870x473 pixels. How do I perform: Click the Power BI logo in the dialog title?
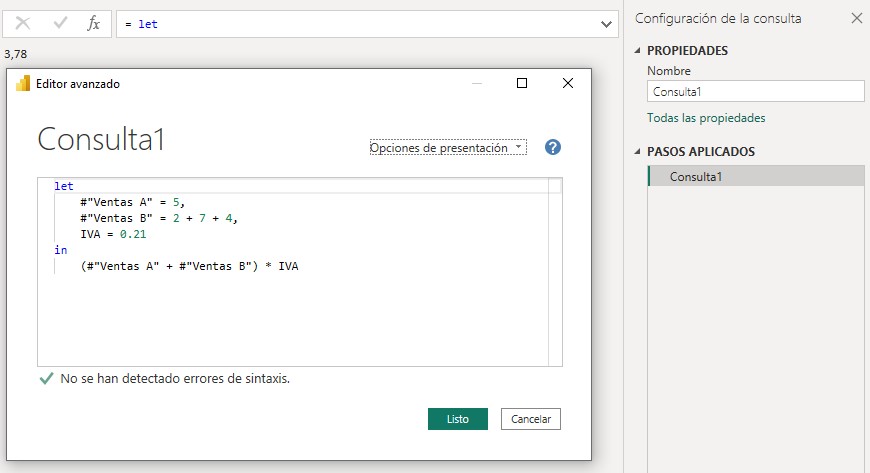pos(23,84)
